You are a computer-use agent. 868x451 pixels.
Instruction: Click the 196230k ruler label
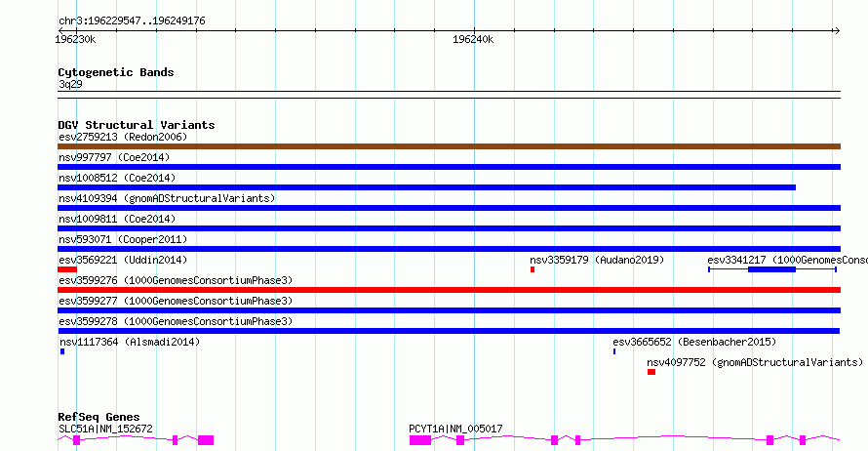pos(75,39)
